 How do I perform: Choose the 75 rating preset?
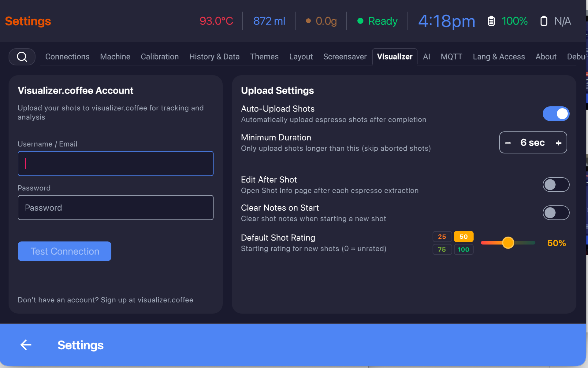[x=442, y=249]
